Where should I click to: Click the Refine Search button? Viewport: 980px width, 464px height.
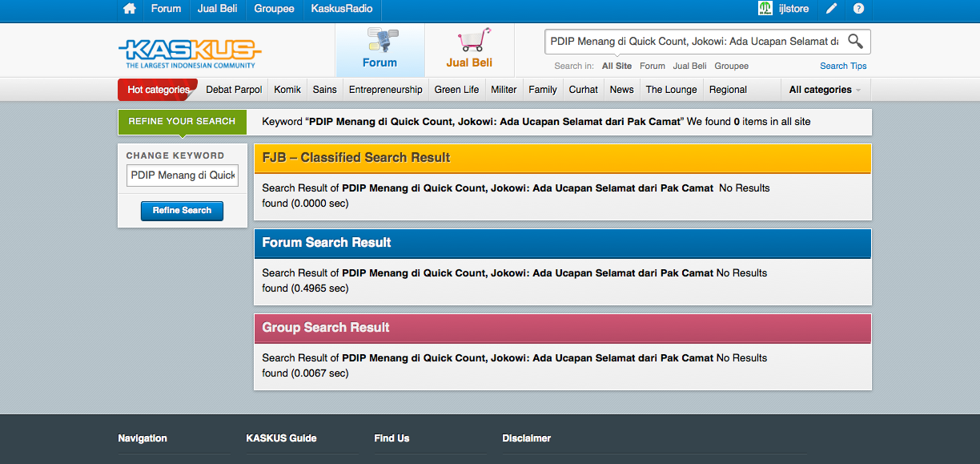click(183, 211)
